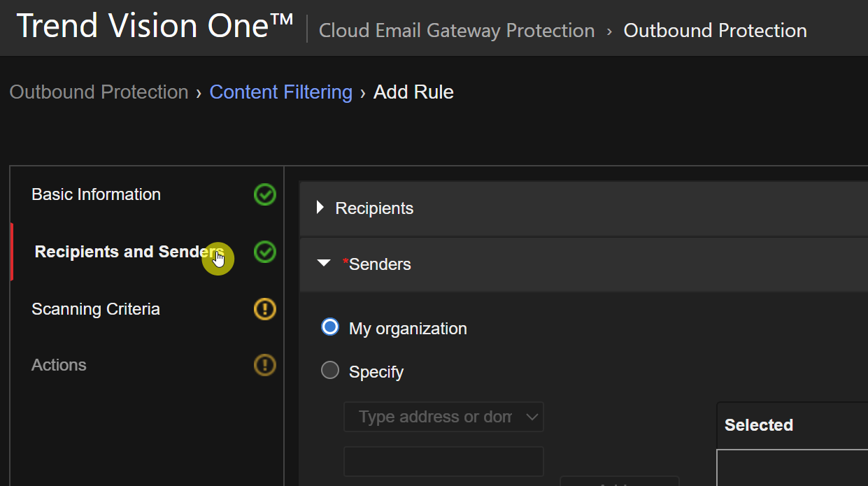Click the empty text field below the dropdown
Viewport: 868px width, 486px height.
443,462
